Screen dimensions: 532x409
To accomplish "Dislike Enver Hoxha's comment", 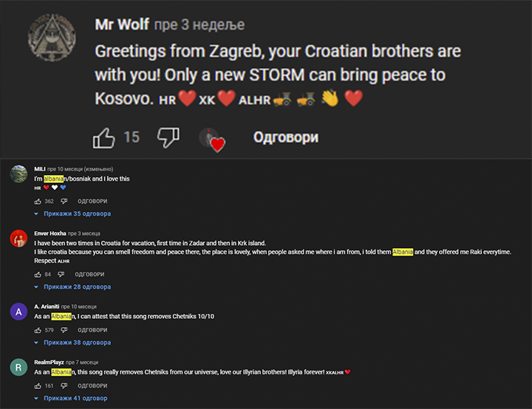I will [x=61, y=275].
